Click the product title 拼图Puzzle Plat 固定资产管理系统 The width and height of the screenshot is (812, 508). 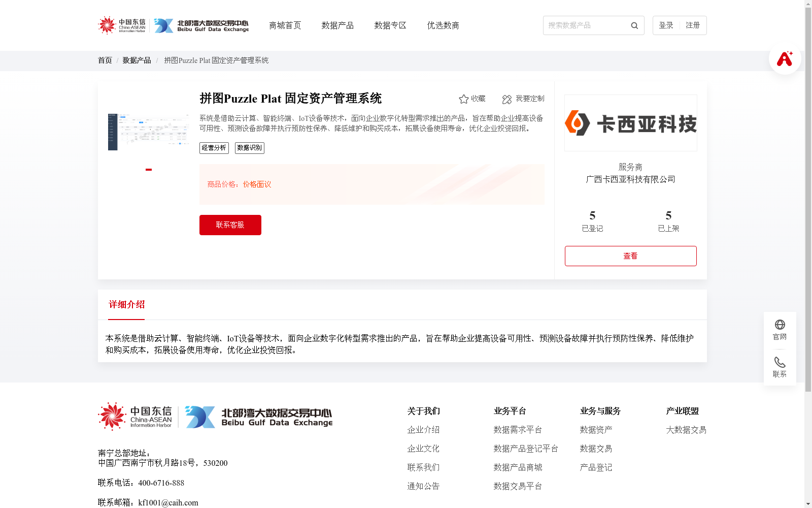pyautogui.click(x=290, y=99)
